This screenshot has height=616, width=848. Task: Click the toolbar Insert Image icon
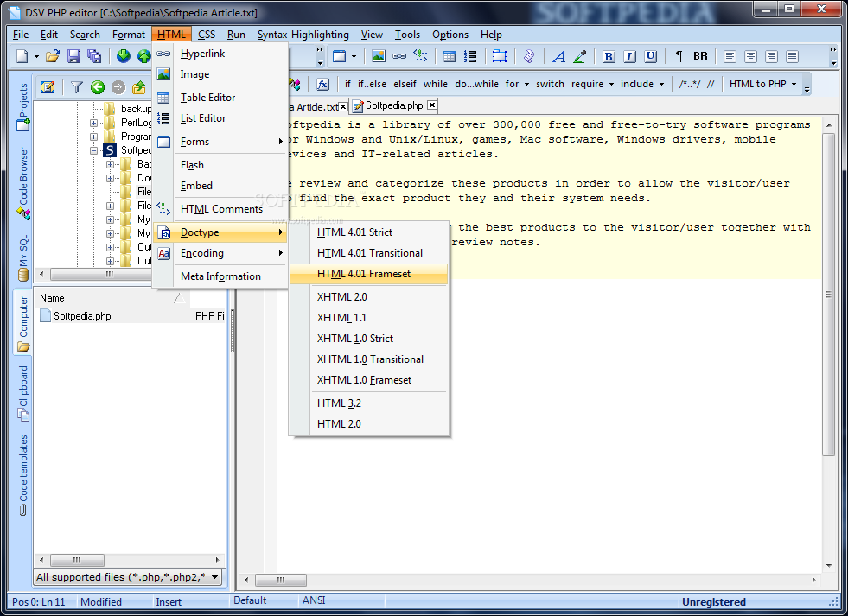click(x=379, y=56)
